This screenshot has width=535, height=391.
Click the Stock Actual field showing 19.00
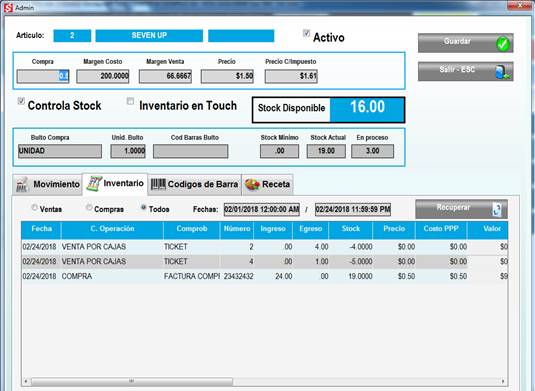(326, 151)
